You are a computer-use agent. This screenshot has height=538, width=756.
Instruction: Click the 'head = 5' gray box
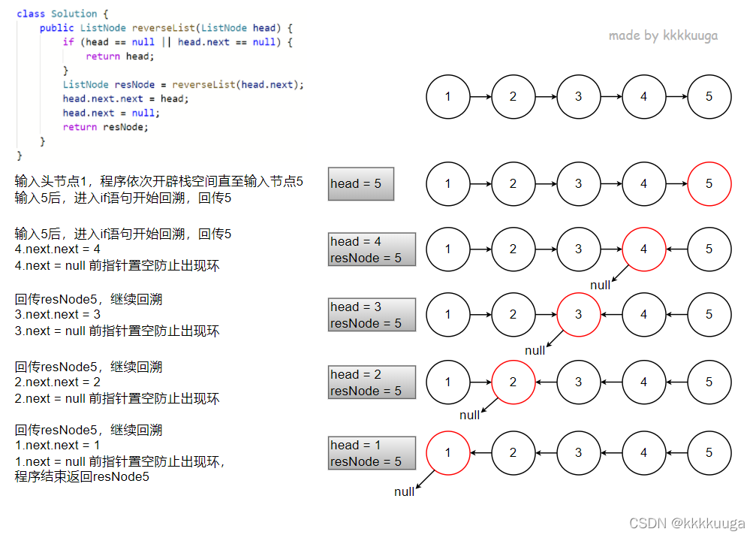point(360,183)
